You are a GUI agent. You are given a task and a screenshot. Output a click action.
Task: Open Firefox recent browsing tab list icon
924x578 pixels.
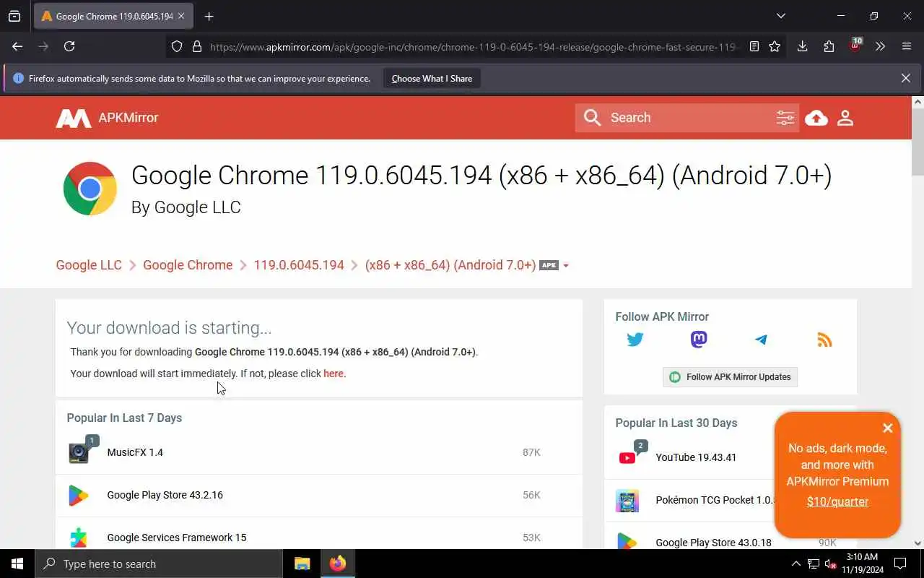click(x=14, y=16)
